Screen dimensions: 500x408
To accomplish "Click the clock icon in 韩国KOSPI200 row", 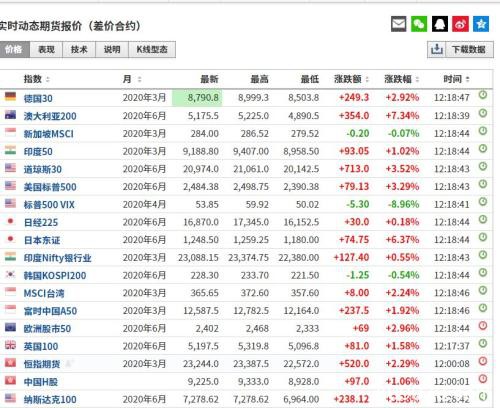I will click(483, 272).
